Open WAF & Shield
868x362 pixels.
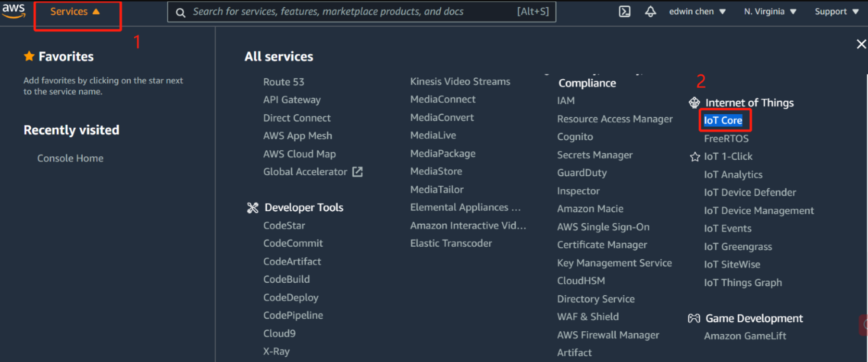[x=588, y=317]
